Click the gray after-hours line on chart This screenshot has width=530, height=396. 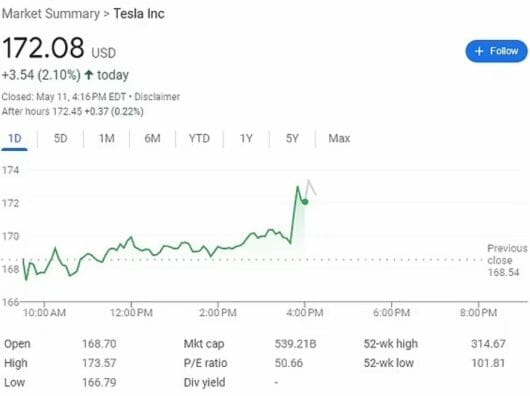pos(310,188)
